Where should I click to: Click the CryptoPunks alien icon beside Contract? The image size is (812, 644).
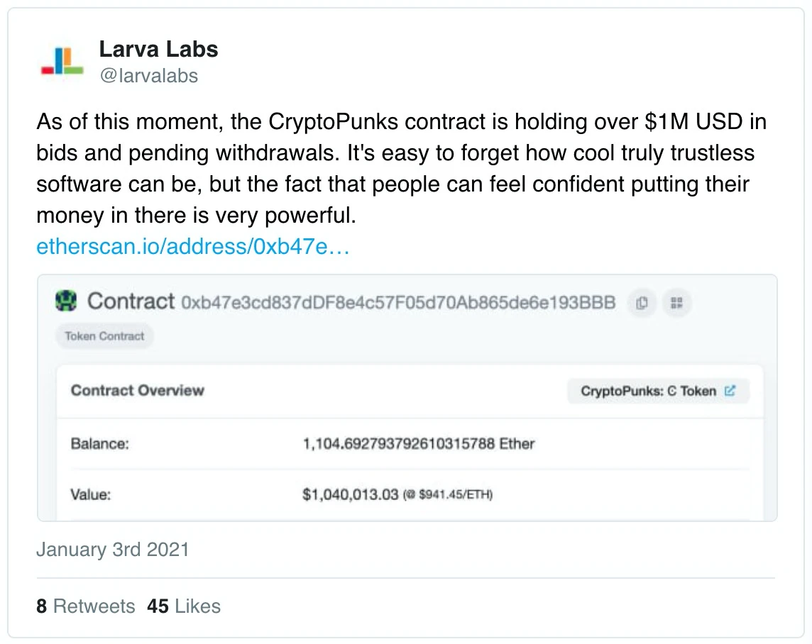[x=66, y=302]
